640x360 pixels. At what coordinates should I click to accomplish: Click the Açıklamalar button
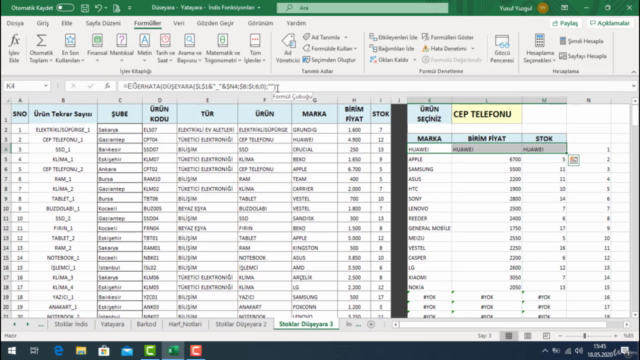(x=609, y=23)
